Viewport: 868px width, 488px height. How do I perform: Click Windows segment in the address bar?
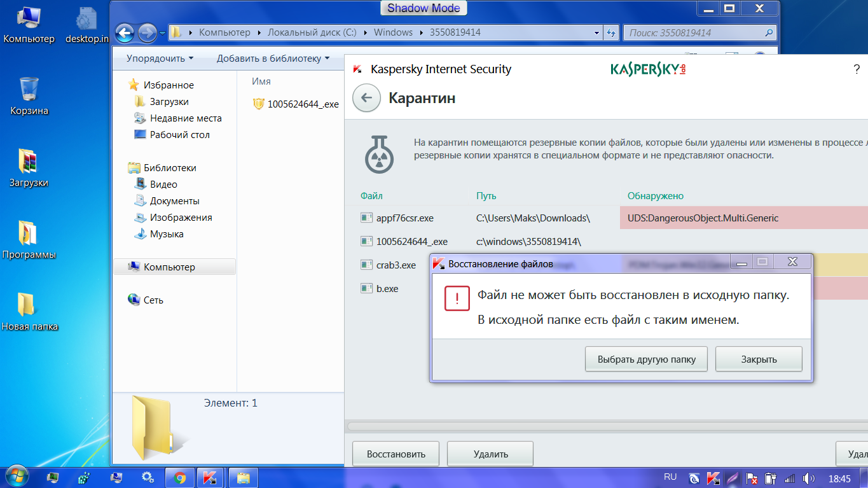(x=393, y=32)
